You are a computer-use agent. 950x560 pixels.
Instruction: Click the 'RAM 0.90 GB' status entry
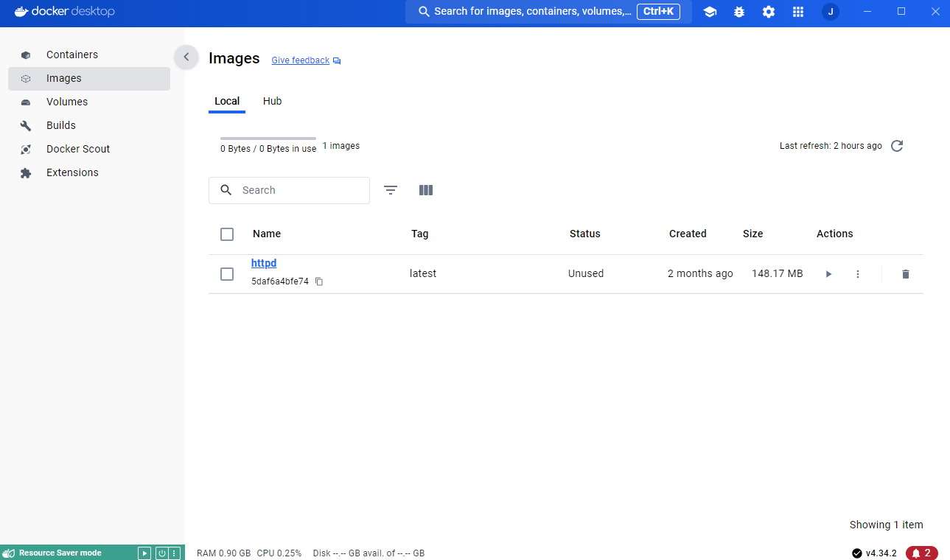point(224,553)
